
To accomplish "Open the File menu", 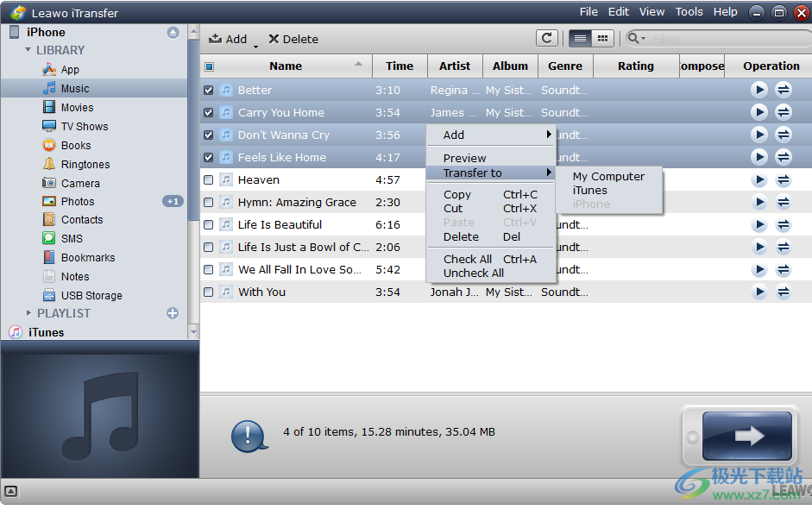I will (x=589, y=12).
